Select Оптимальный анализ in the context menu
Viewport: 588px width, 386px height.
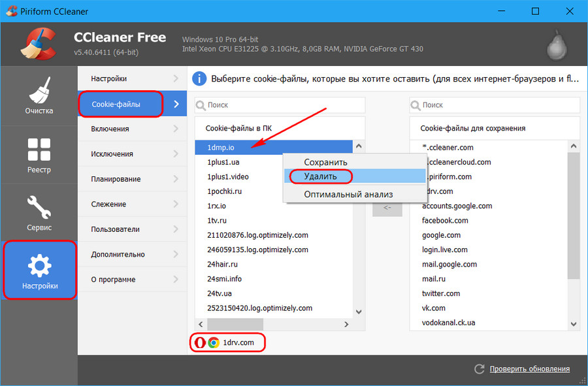348,194
